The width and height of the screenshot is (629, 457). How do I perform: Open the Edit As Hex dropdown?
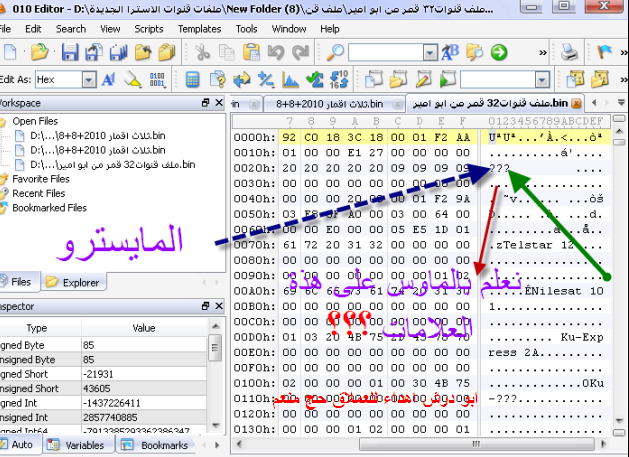89,80
